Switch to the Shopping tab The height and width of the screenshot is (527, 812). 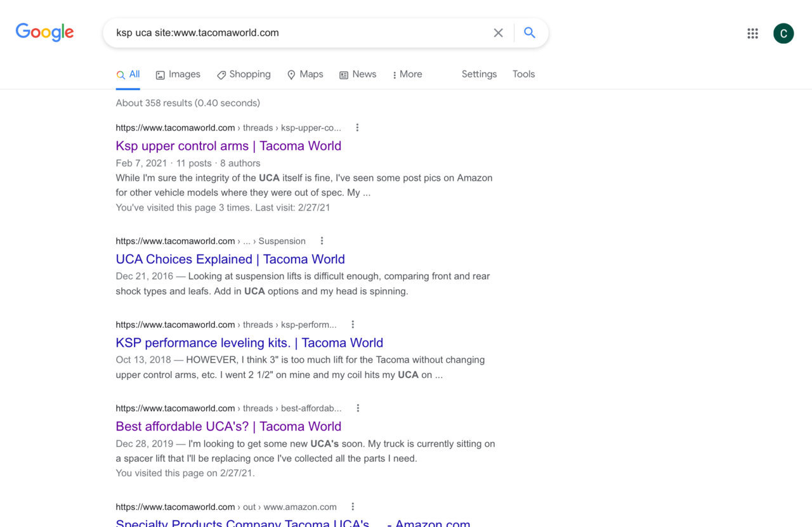point(244,74)
